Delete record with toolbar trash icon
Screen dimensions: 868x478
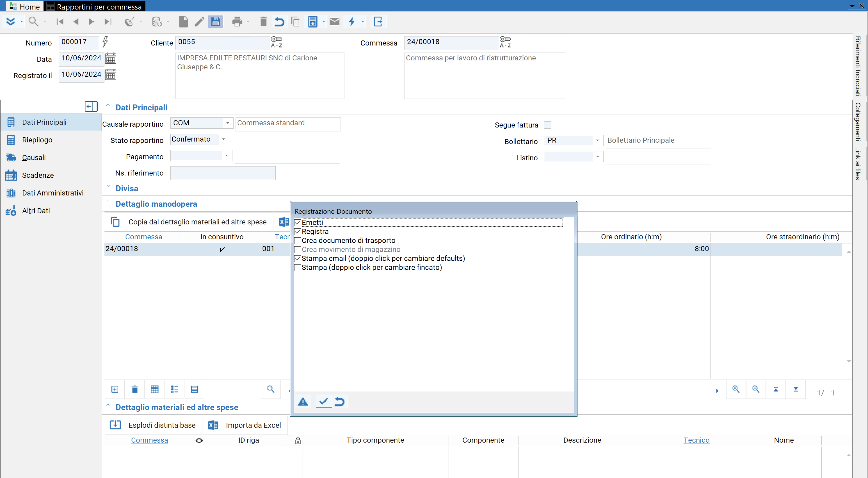coord(264,22)
